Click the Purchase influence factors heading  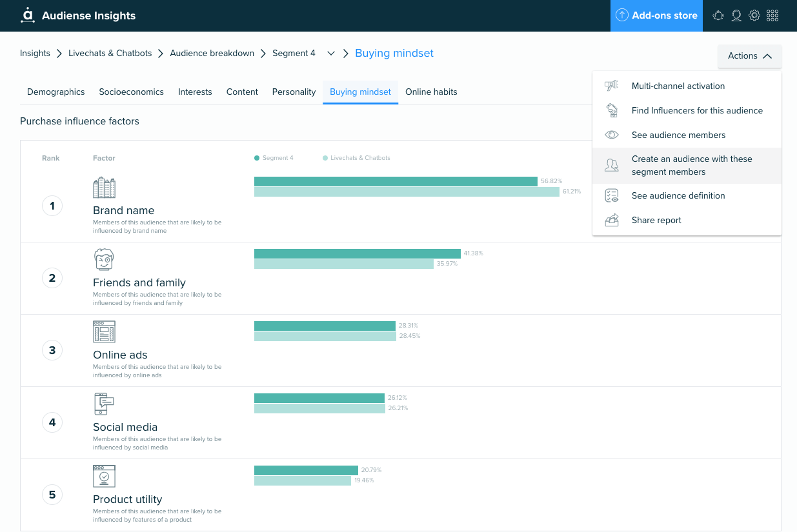tap(79, 121)
